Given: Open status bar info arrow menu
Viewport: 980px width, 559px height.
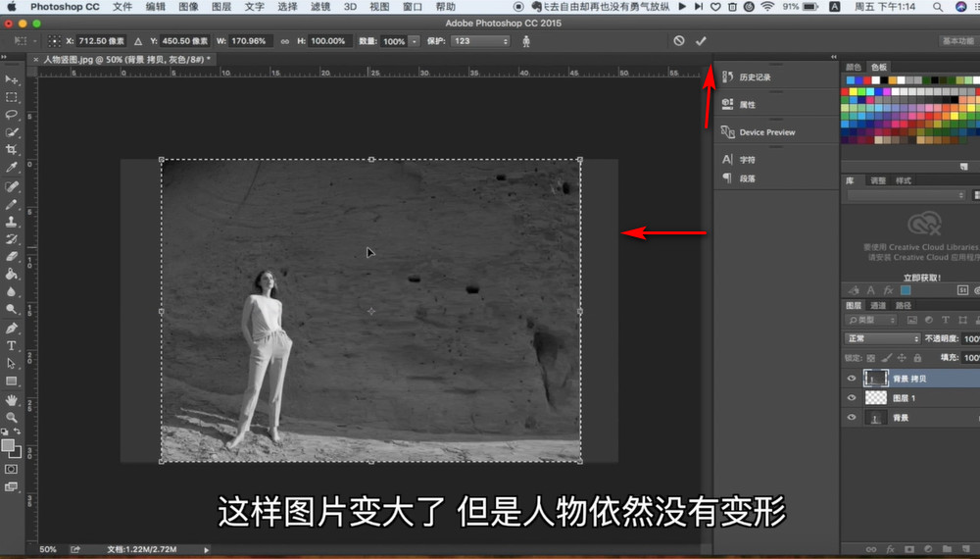Looking at the screenshot, I should pos(206,549).
